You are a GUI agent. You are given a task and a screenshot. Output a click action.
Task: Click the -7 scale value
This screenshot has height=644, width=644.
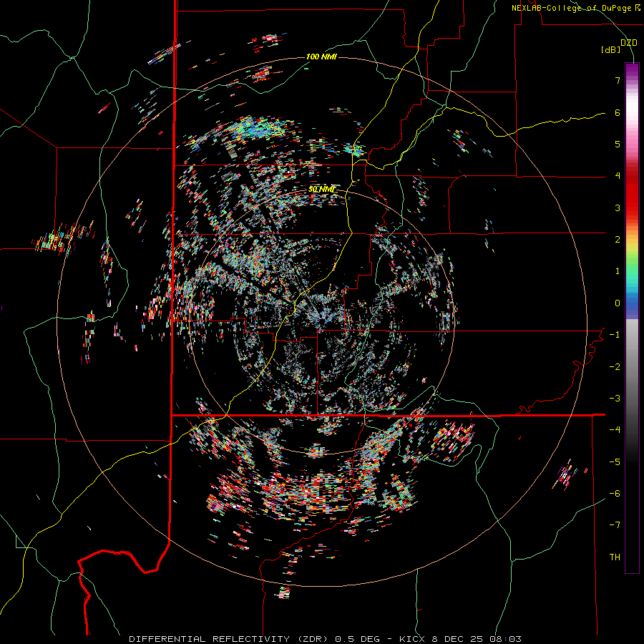pyautogui.click(x=615, y=525)
